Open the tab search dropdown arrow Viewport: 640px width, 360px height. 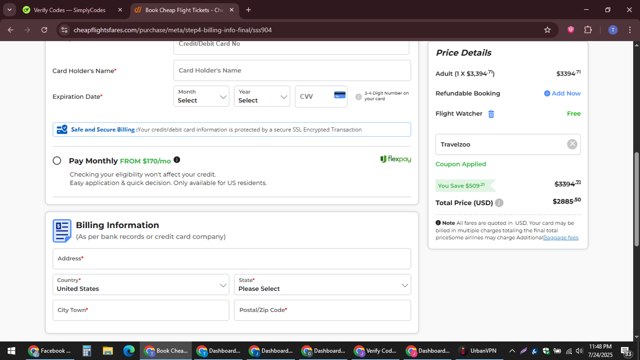[9, 10]
